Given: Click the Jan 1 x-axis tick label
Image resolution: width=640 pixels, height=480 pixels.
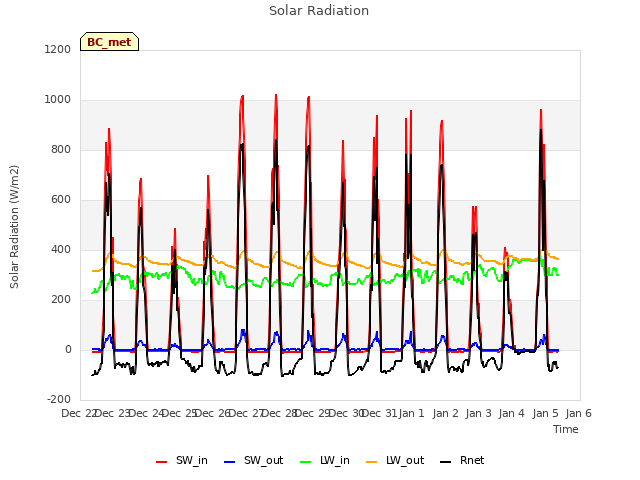Looking at the screenshot, I should tap(411, 413).
